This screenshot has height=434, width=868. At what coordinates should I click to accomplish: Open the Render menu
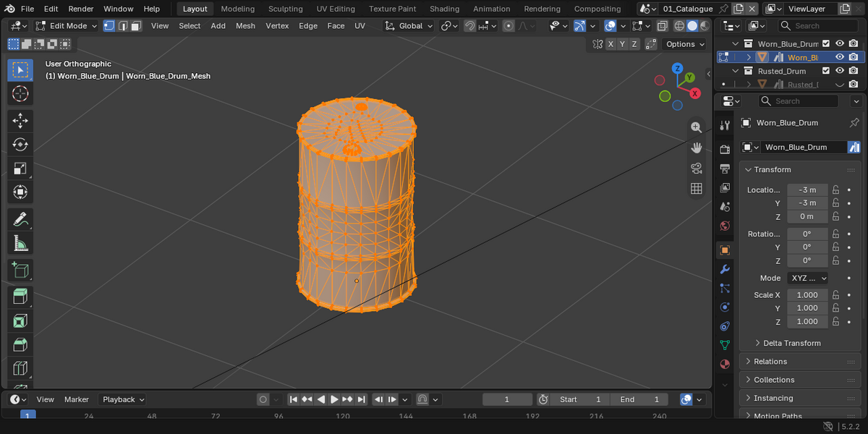tap(81, 9)
